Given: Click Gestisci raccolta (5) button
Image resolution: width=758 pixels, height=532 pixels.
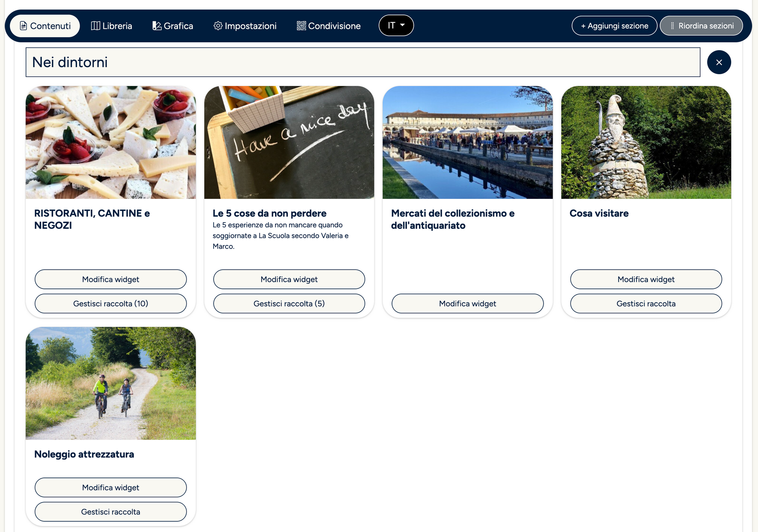Looking at the screenshot, I should coord(289,303).
